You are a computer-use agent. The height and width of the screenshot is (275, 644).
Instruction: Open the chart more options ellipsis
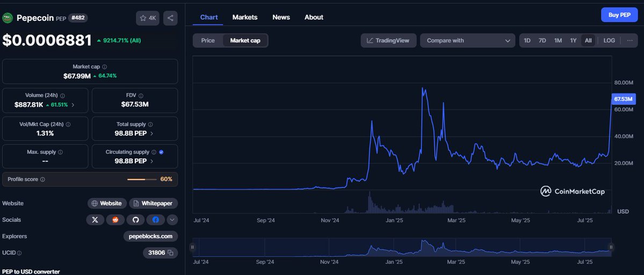(x=629, y=40)
